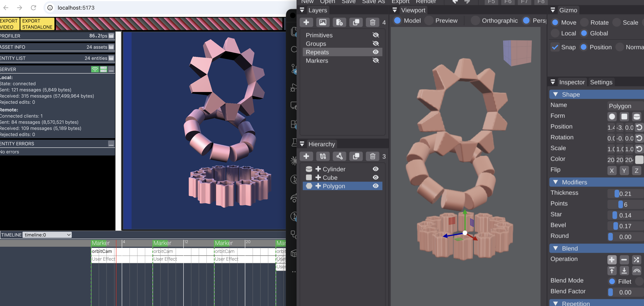Reset the Position values
This screenshot has height=306, width=644.
(x=639, y=127)
